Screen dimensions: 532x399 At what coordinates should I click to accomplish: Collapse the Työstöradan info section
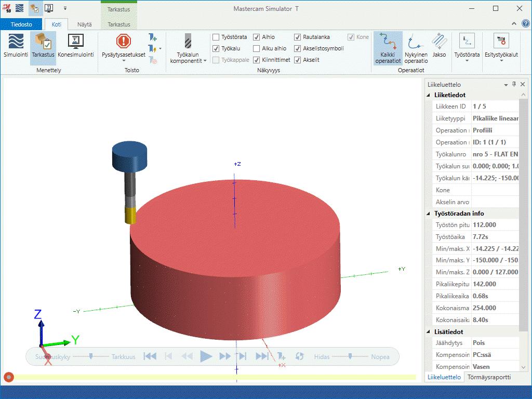click(429, 214)
